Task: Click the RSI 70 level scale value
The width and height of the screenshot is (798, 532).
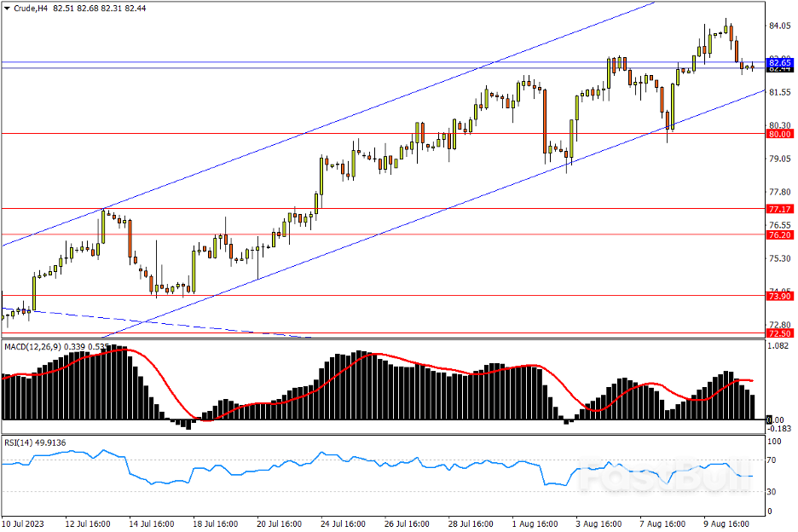Action: point(774,460)
